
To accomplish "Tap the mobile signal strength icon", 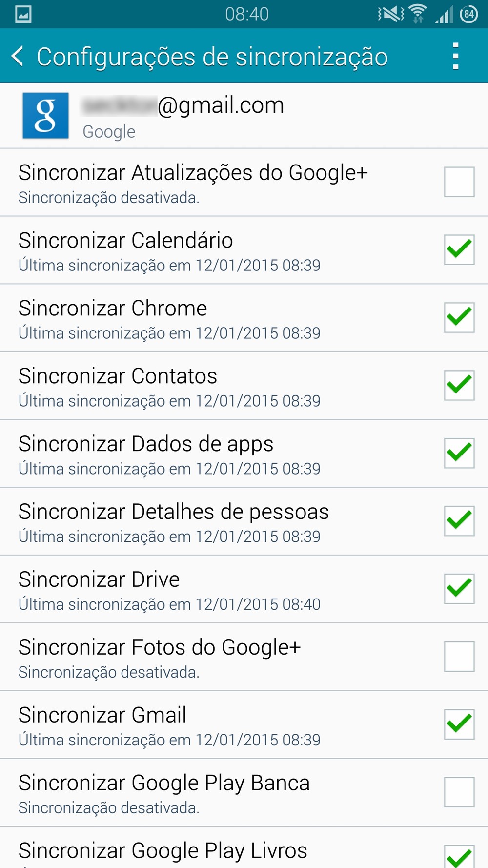I will coord(444,15).
